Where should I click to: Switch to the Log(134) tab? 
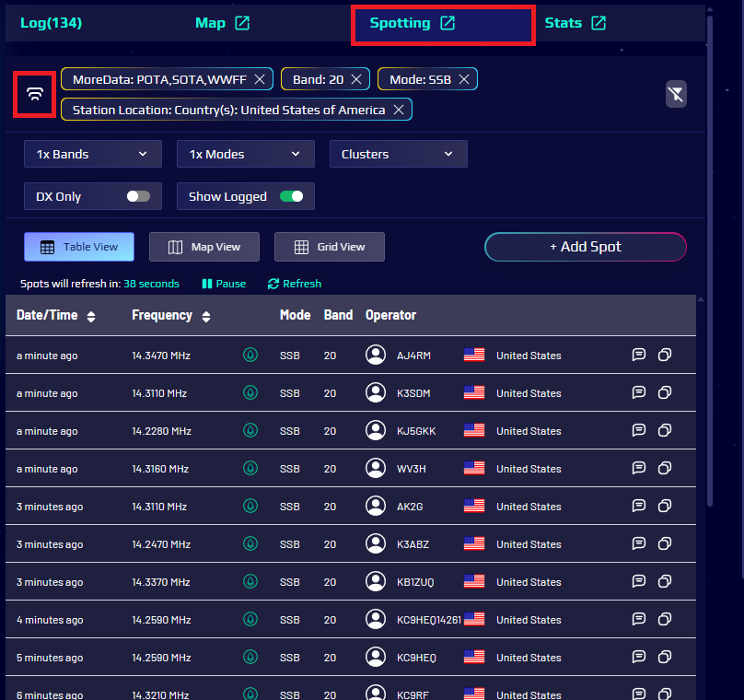click(52, 23)
